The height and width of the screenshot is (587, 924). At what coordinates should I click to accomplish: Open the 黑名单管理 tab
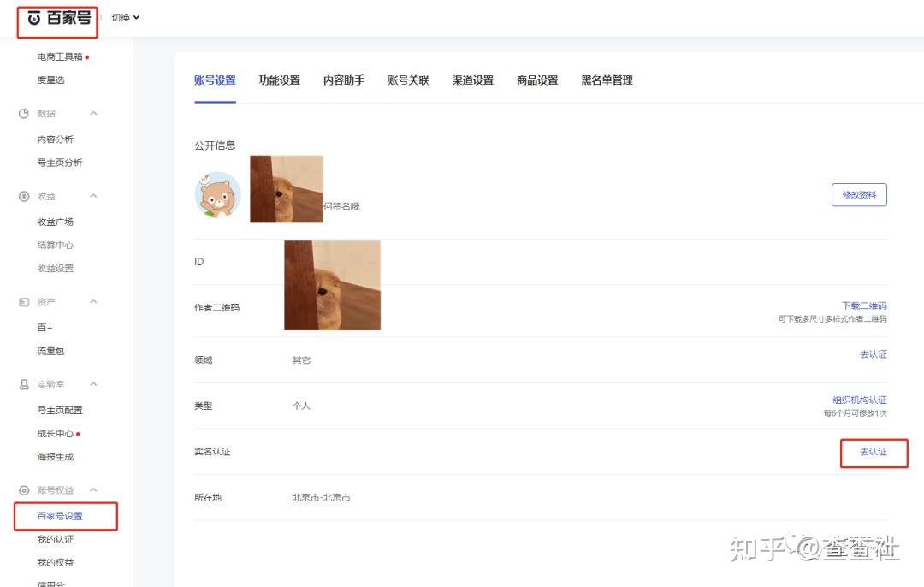click(608, 80)
